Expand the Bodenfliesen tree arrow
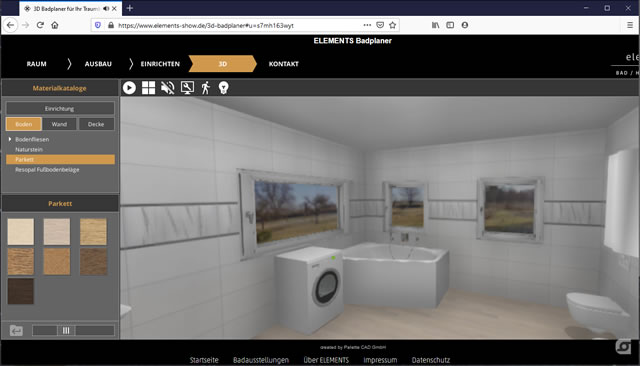Viewport: 640px width, 366px height. click(x=10, y=139)
